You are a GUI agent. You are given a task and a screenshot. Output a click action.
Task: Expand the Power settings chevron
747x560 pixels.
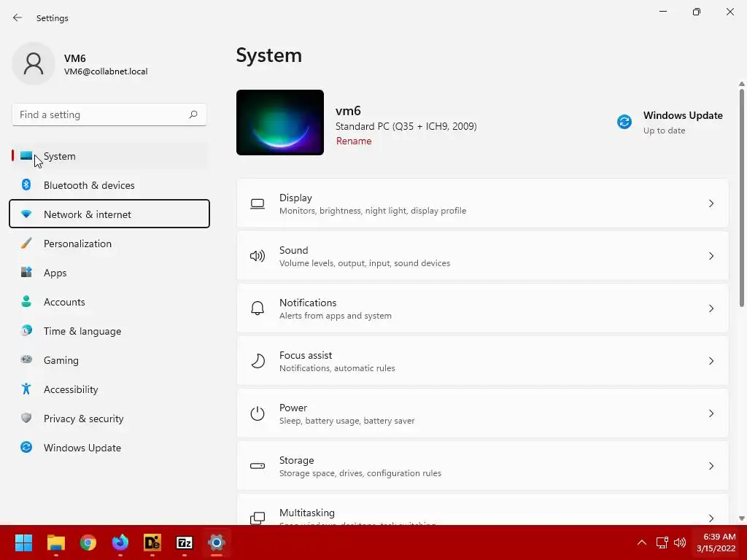(711, 413)
